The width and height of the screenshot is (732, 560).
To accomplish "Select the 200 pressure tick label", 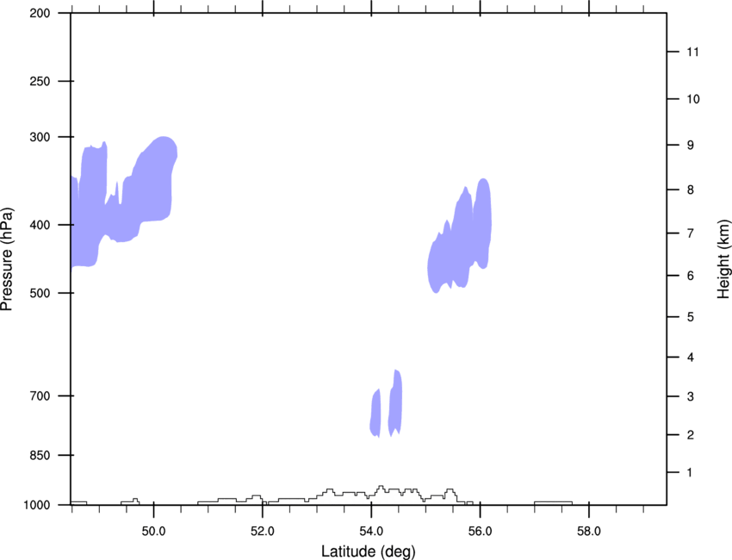I will point(40,13).
